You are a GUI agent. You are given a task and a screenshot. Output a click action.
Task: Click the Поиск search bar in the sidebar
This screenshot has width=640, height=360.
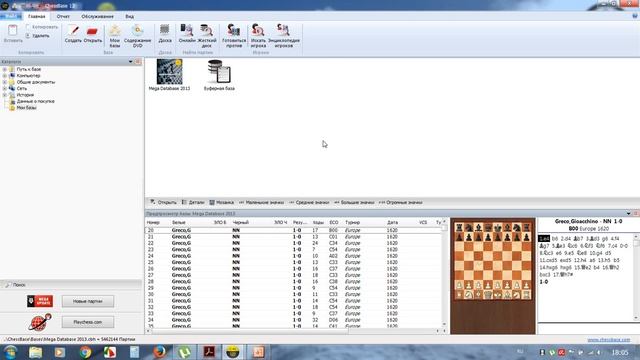click(71, 285)
